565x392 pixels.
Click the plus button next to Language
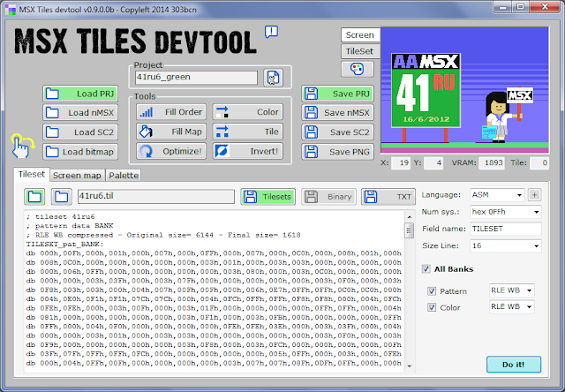click(534, 195)
